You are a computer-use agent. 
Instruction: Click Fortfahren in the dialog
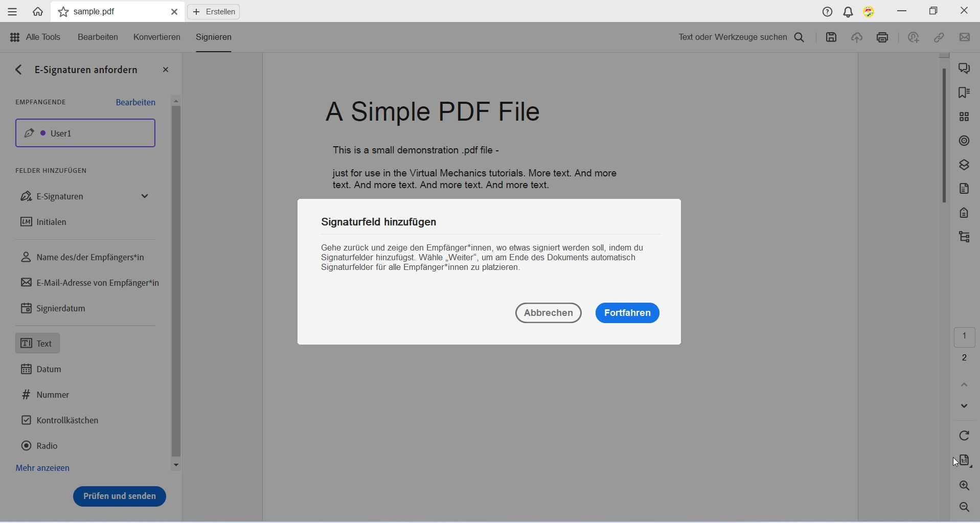[x=627, y=313]
